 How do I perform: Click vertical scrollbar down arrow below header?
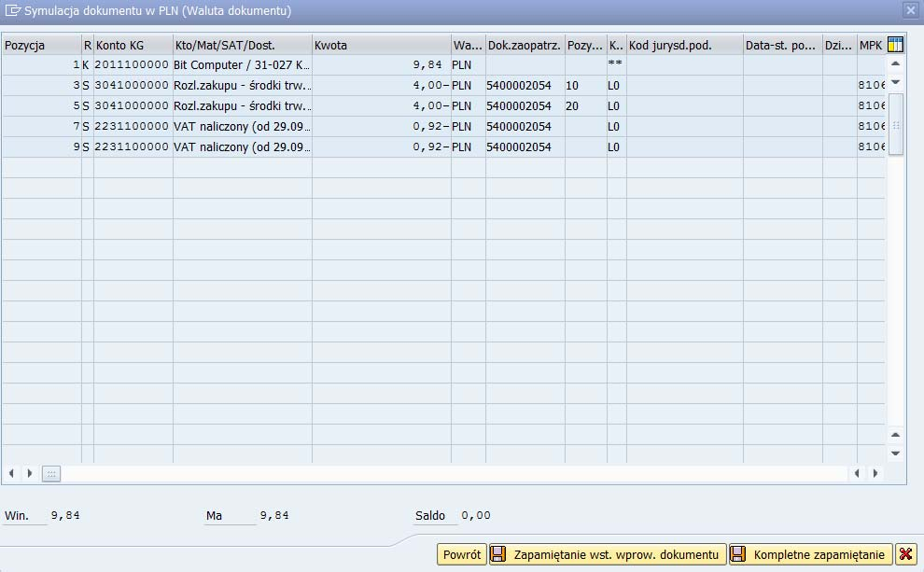(895, 82)
